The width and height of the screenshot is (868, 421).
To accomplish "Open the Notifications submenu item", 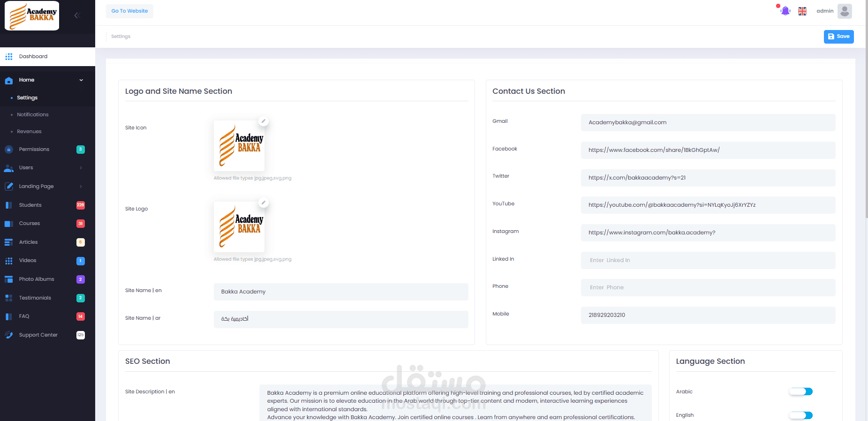I will [33, 115].
